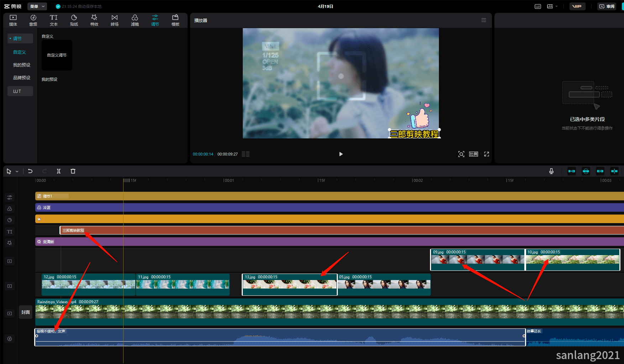Click the effects track header icon

tap(10, 243)
